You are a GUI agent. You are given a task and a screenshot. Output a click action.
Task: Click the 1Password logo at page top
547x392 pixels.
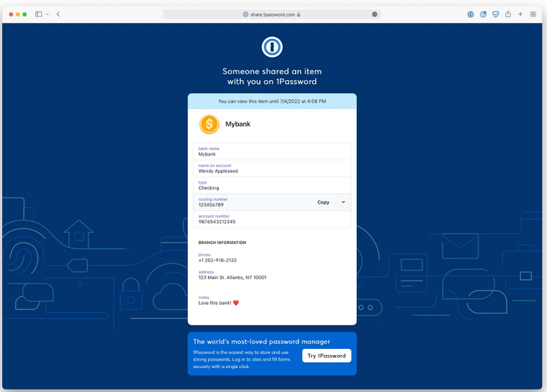click(x=272, y=47)
